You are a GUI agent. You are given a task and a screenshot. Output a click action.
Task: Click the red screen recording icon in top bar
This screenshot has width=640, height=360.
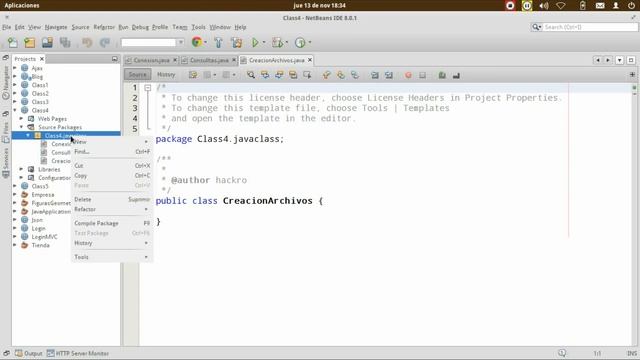tap(510, 6)
